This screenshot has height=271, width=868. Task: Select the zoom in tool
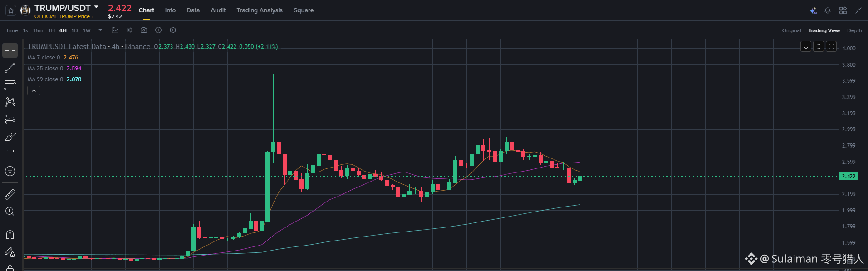point(10,212)
